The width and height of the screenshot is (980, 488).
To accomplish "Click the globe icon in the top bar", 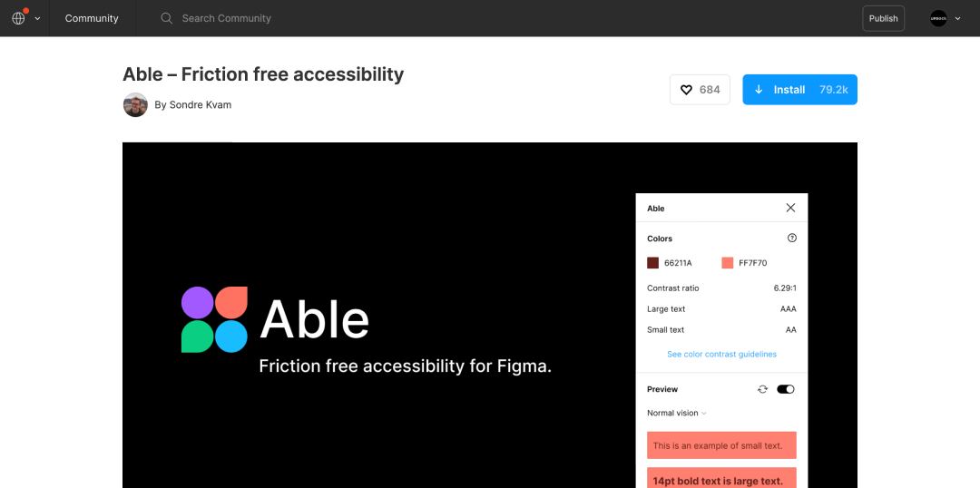I will pyautogui.click(x=19, y=18).
